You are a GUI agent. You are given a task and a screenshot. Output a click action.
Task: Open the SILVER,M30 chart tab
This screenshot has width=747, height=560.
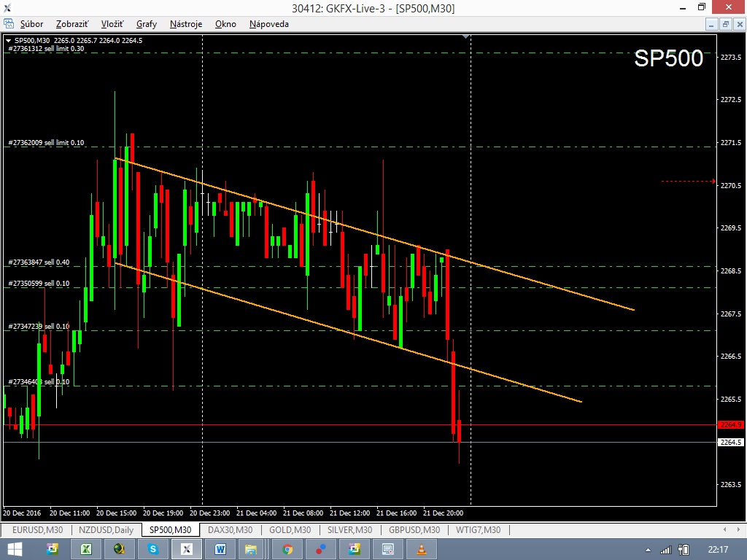pyautogui.click(x=349, y=529)
